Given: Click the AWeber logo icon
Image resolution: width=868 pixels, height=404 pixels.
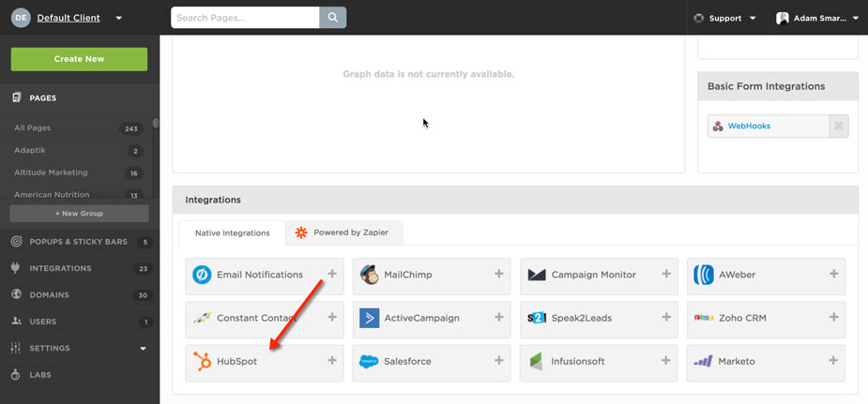Looking at the screenshot, I should (x=704, y=275).
